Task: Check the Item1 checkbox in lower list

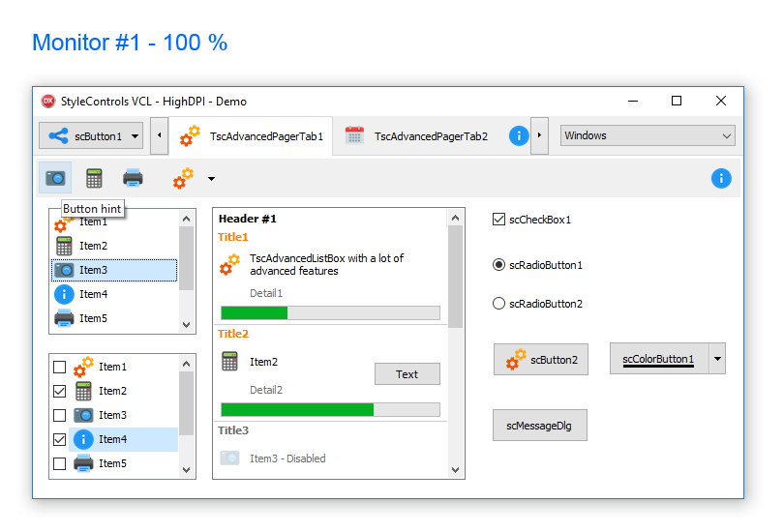Action: pos(59,368)
